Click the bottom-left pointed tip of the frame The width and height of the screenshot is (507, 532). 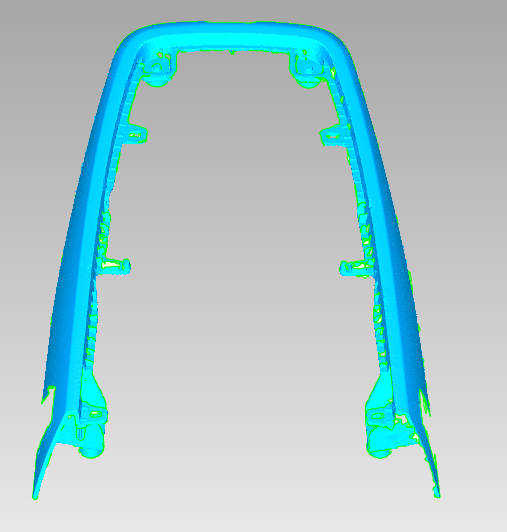tap(36, 494)
